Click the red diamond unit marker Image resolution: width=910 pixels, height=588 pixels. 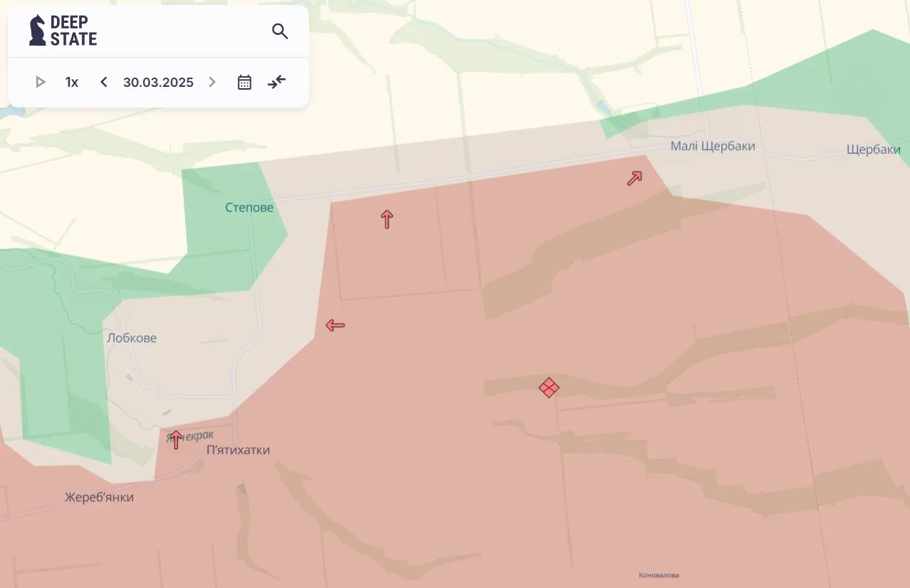point(548,387)
